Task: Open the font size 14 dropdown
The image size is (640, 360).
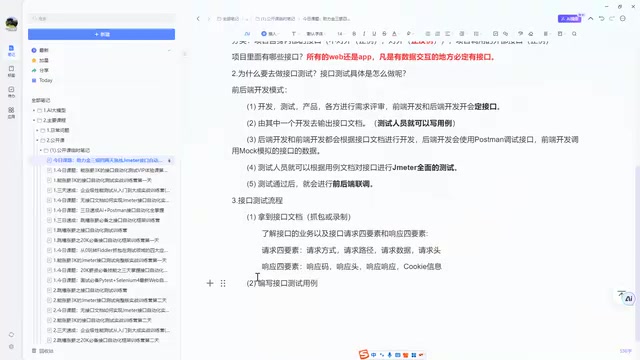Action: (340, 34)
